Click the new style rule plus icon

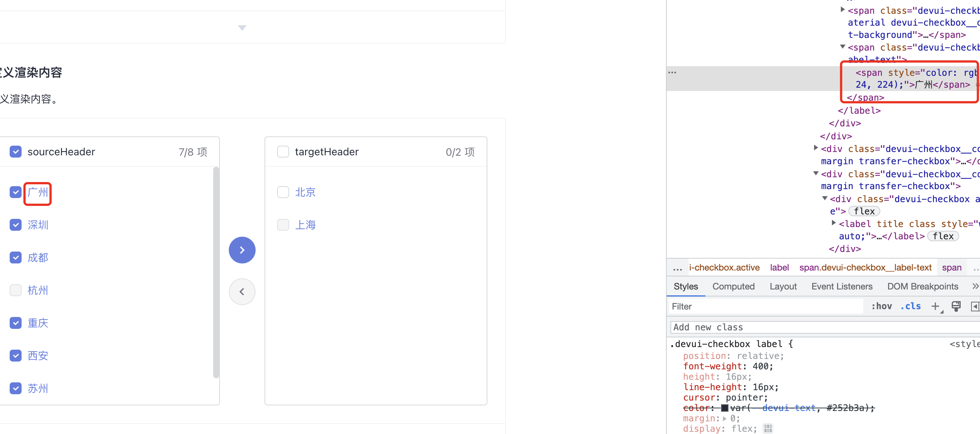coord(935,306)
